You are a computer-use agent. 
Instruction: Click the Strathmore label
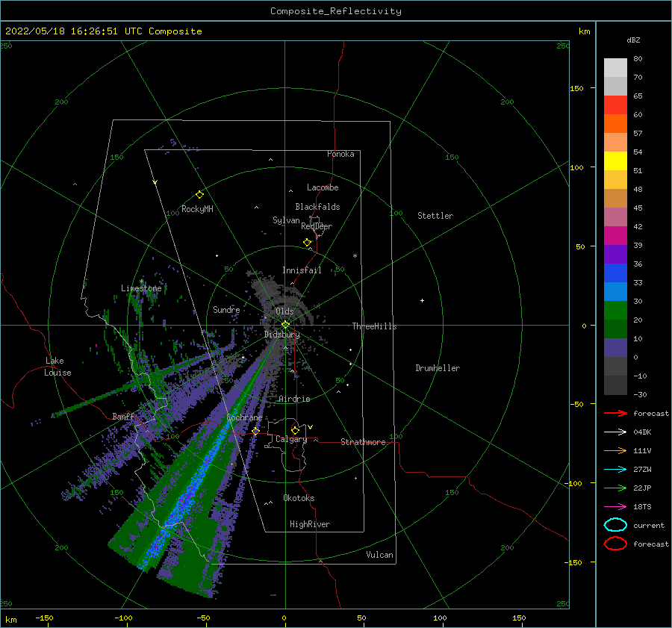[363, 442]
